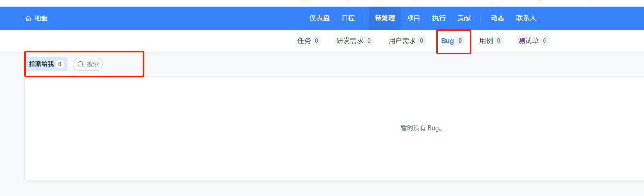Switch to the 执行 menu

(439, 18)
